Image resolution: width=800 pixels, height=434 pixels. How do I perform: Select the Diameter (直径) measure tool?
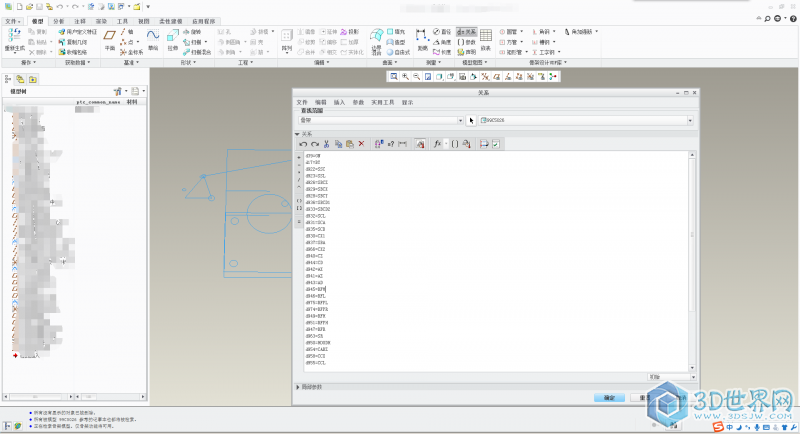tap(442, 32)
